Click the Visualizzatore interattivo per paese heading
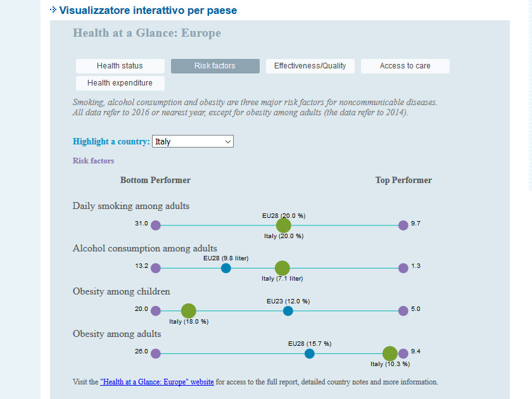 click(148, 10)
